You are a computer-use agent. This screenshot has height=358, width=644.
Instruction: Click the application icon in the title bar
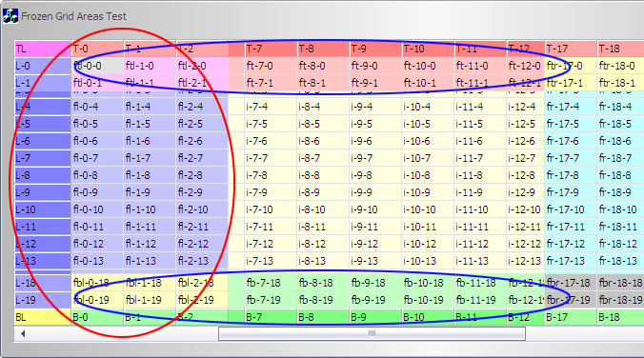pos(10,16)
